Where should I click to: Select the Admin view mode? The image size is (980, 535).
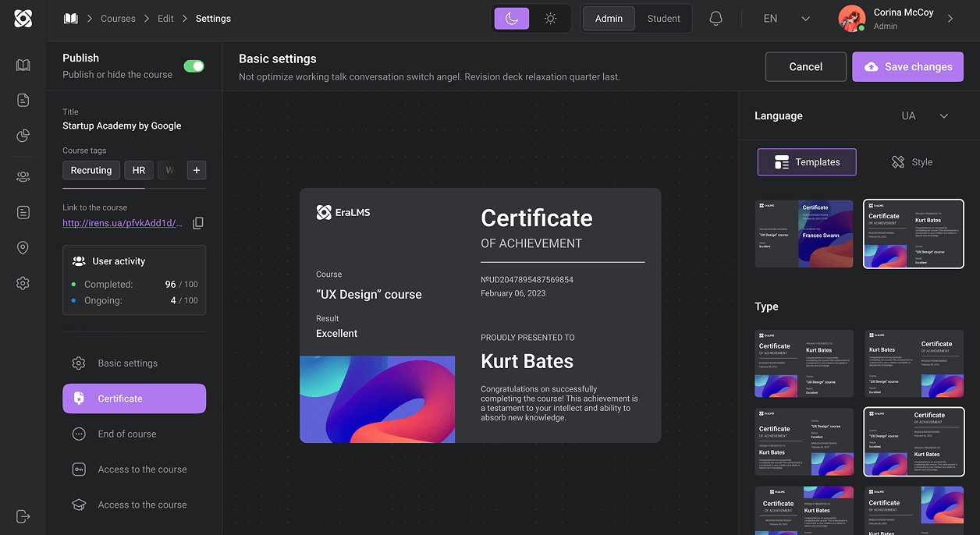[x=609, y=19]
